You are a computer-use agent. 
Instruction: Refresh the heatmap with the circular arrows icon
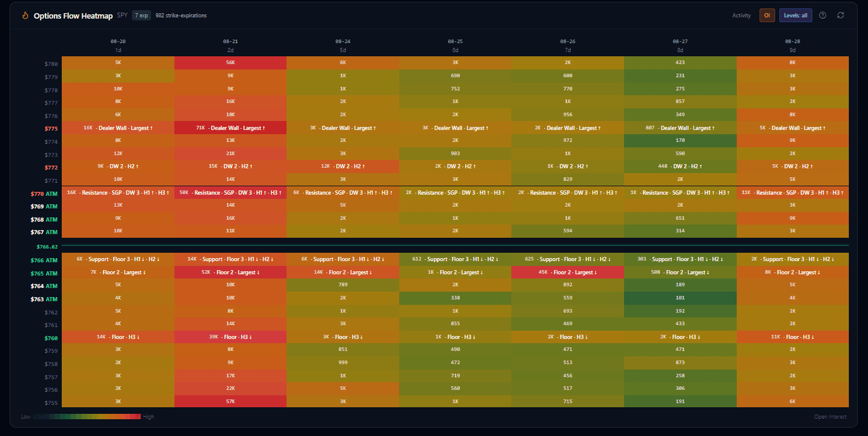click(x=840, y=16)
